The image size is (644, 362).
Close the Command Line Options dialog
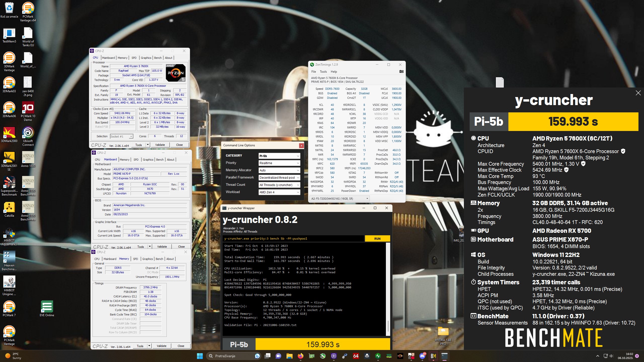301,146
